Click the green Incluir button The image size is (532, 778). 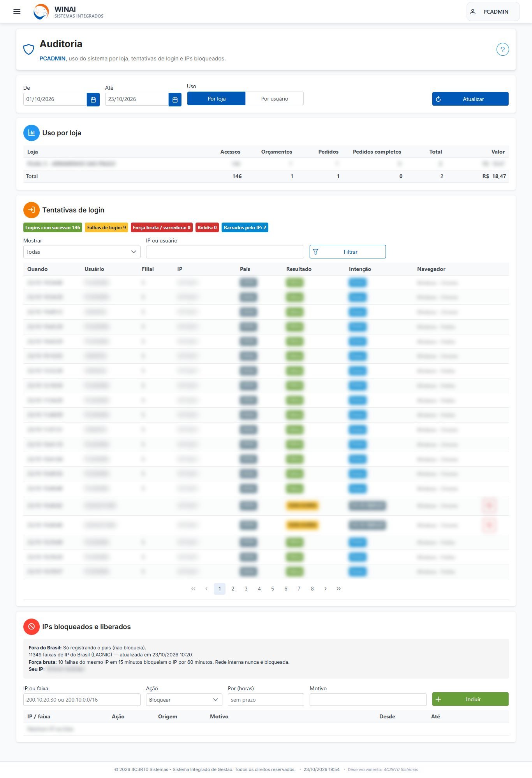470,699
